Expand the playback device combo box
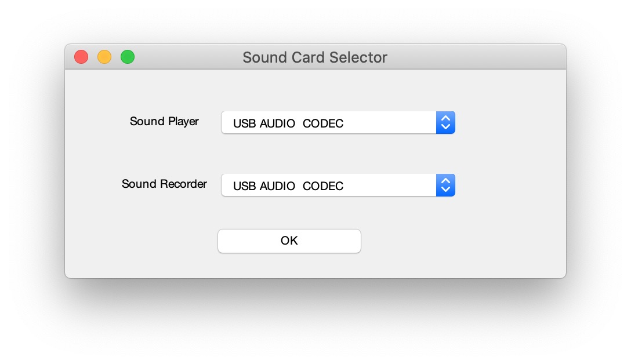The width and height of the screenshot is (631, 364). click(x=338, y=123)
